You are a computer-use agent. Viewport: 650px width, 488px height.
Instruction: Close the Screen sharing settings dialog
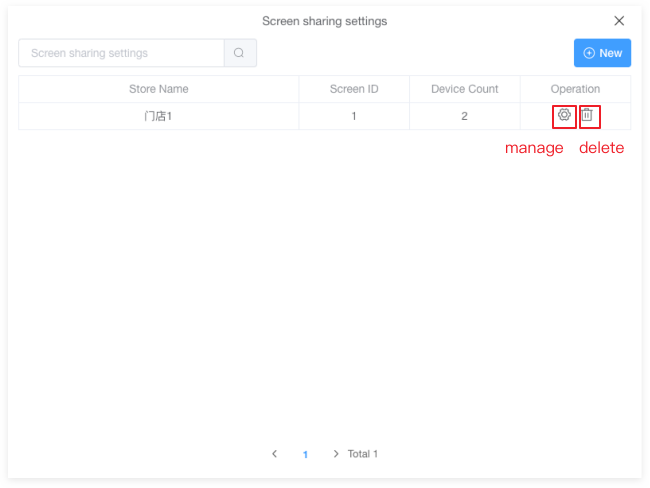pos(619,21)
